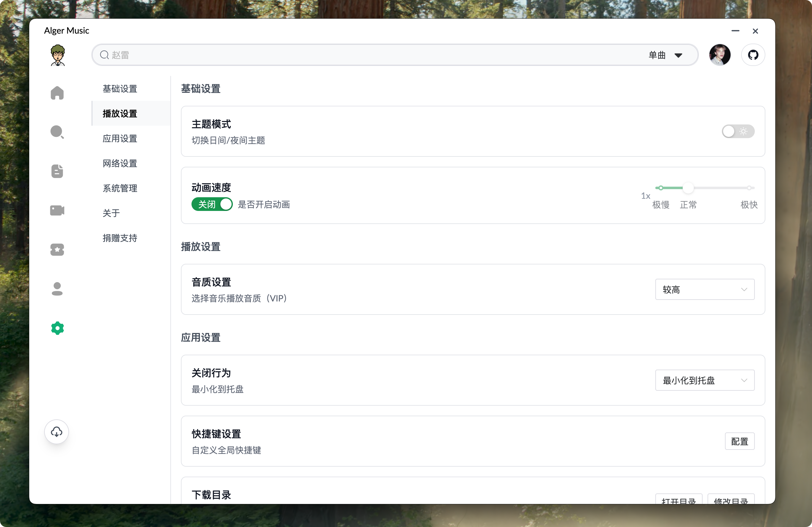Select the Search icon in sidebar
The width and height of the screenshot is (812, 527).
click(57, 132)
